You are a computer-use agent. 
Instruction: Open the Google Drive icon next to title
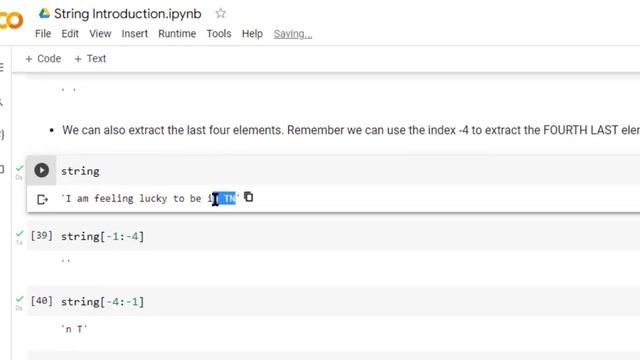coord(44,13)
